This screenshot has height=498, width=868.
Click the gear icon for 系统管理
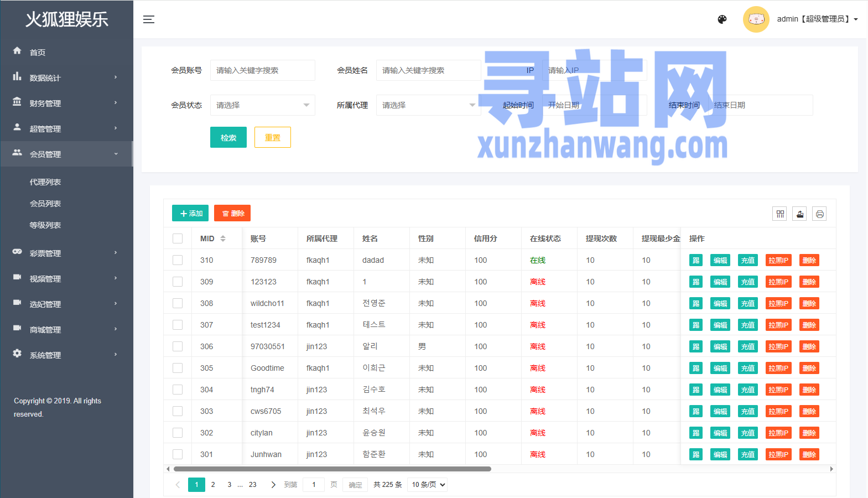17,354
